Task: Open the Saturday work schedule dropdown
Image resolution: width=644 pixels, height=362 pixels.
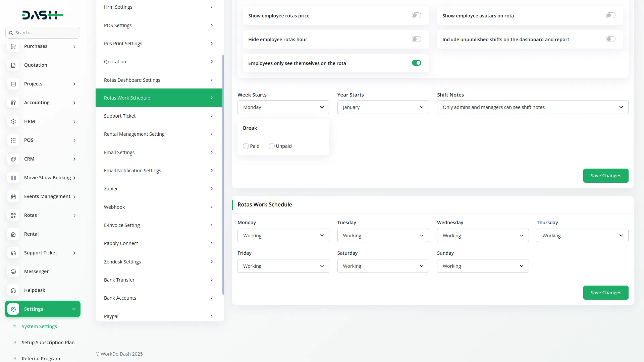Action: pyautogui.click(x=383, y=266)
